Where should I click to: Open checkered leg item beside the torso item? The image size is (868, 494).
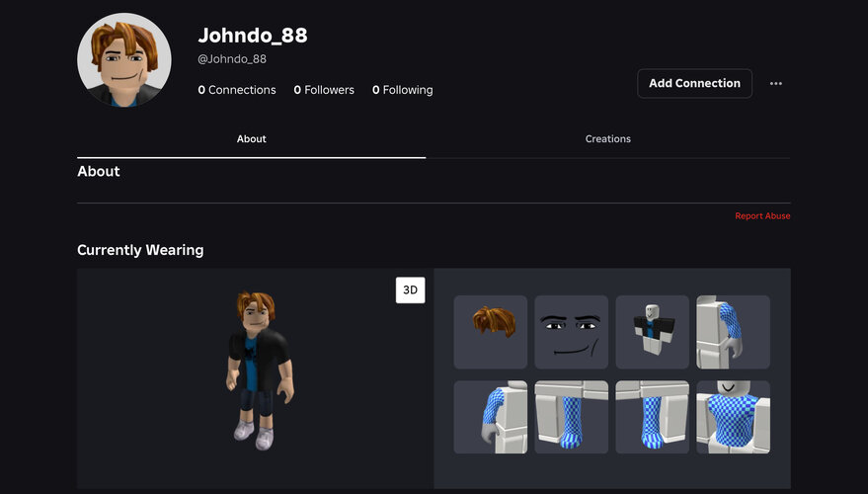(652, 417)
